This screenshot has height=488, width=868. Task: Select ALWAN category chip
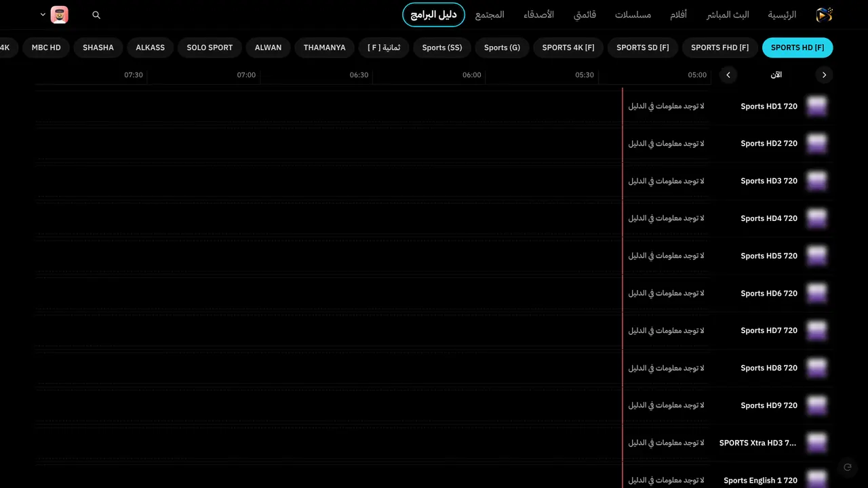[269, 47]
